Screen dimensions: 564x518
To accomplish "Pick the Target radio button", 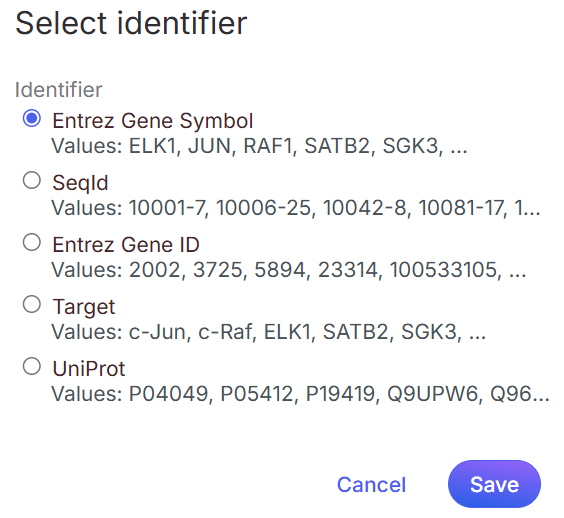I will pyautogui.click(x=32, y=304).
